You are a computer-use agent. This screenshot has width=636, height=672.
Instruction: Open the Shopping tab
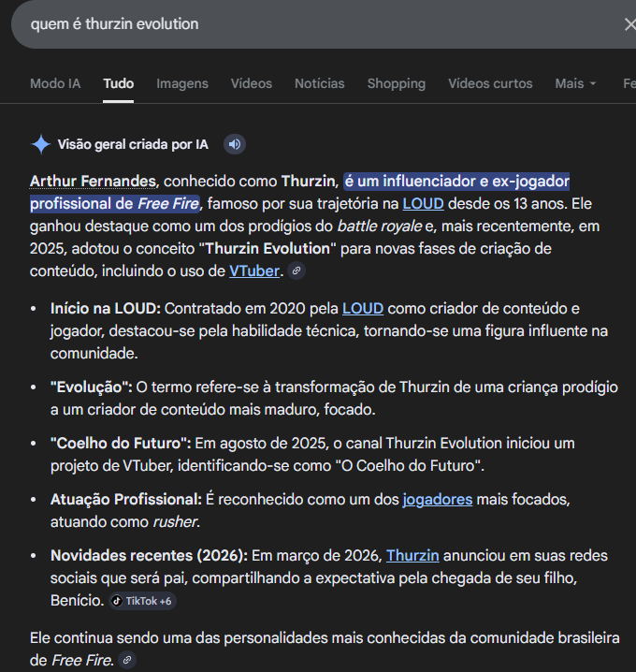pos(397,83)
